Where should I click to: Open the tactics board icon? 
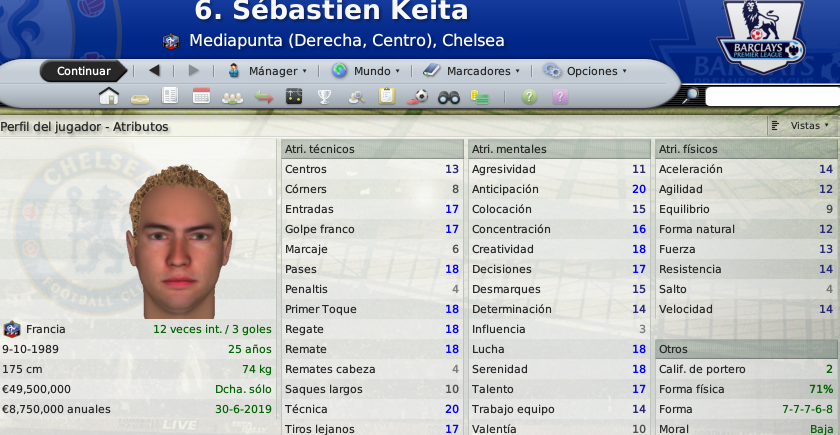(294, 97)
